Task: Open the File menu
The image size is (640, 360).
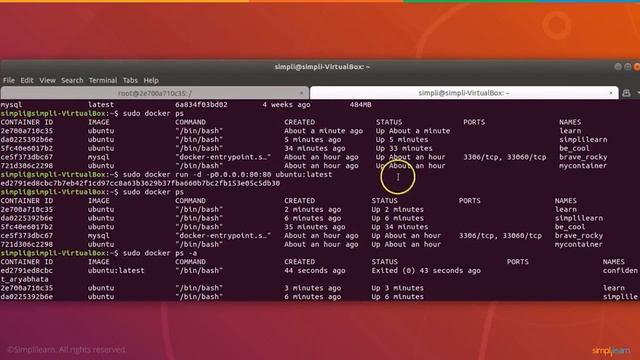Action: coord(9,80)
